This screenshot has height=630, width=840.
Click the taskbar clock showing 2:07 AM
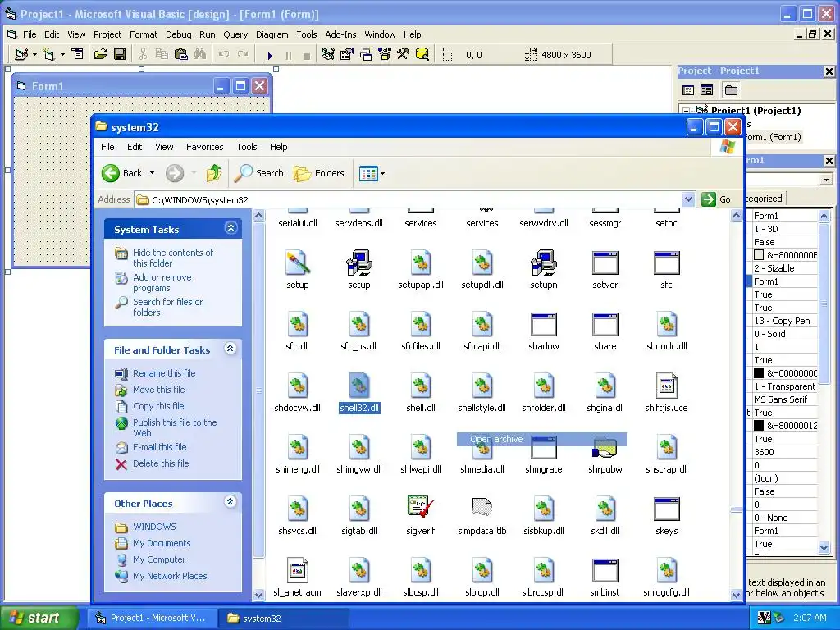[x=810, y=618]
